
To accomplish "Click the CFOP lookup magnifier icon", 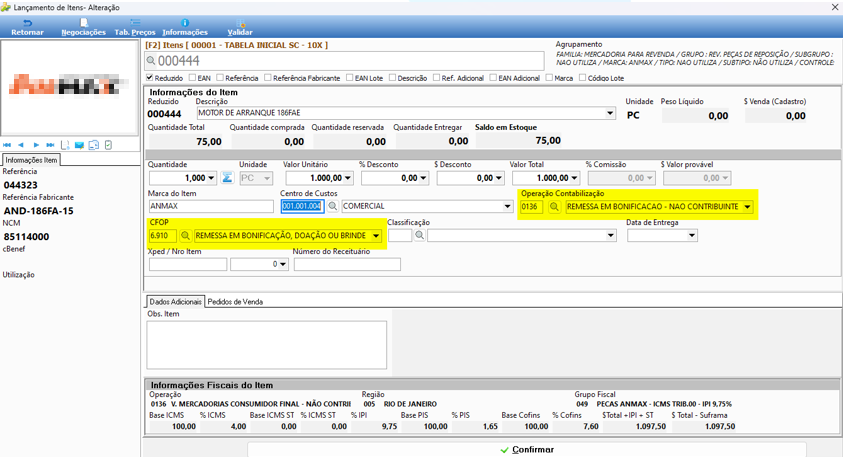I will click(185, 235).
